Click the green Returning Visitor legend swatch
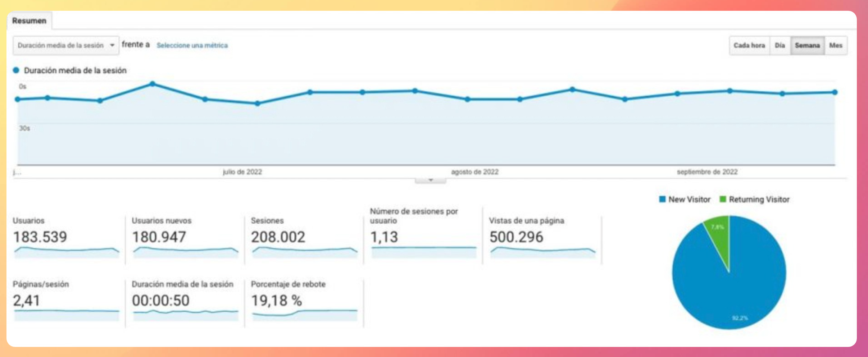 [x=723, y=200]
